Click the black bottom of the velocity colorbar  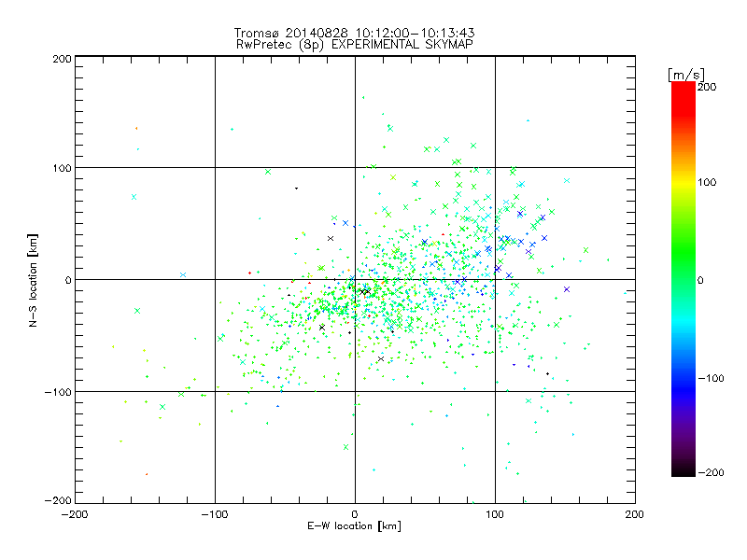click(x=684, y=469)
